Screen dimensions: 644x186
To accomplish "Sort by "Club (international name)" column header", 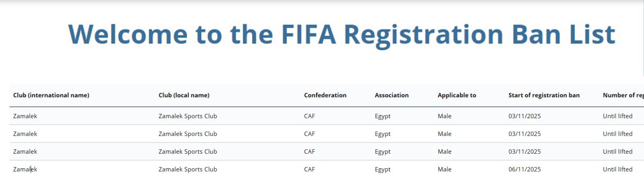I will [x=51, y=95].
